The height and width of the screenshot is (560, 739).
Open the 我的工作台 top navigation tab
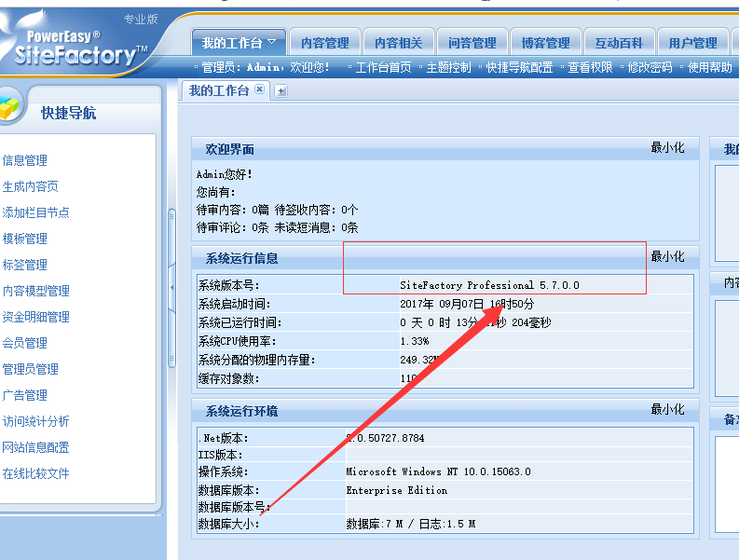tap(239, 43)
